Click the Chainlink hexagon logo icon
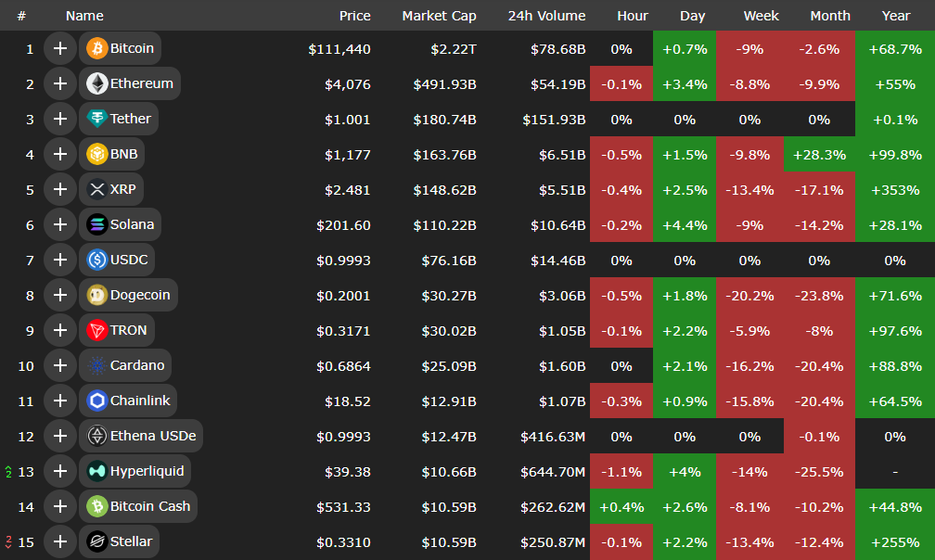Screen dimensions: 935x560 pos(96,401)
